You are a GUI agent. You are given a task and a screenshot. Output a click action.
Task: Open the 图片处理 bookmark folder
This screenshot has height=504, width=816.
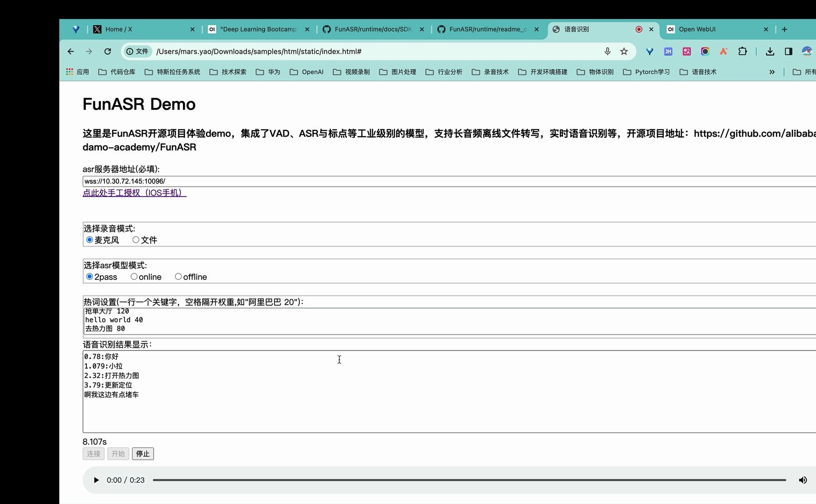tap(397, 72)
